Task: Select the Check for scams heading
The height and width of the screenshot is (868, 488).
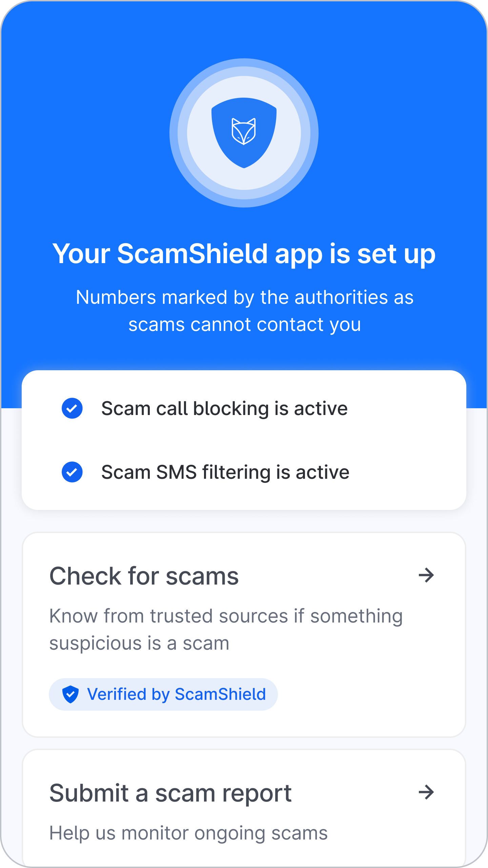Action: coord(144,576)
